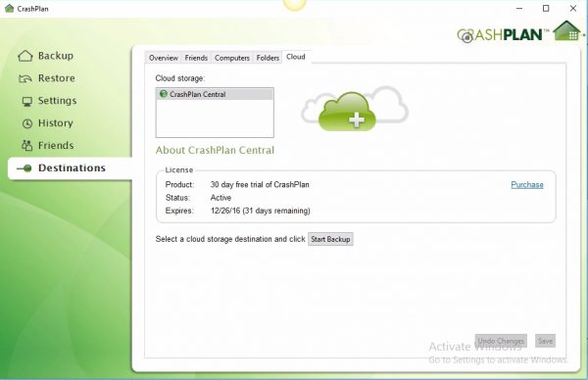588x380 pixels.
Task: Click the '30 day free trial of CrashPlan' text
Action: pyautogui.click(x=260, y=185)
